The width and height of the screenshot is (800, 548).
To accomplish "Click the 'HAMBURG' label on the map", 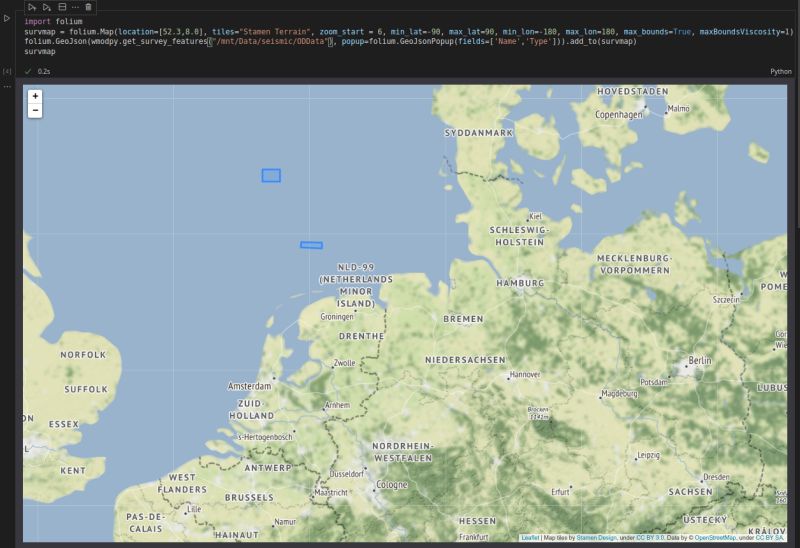I will tap(520, 283).
